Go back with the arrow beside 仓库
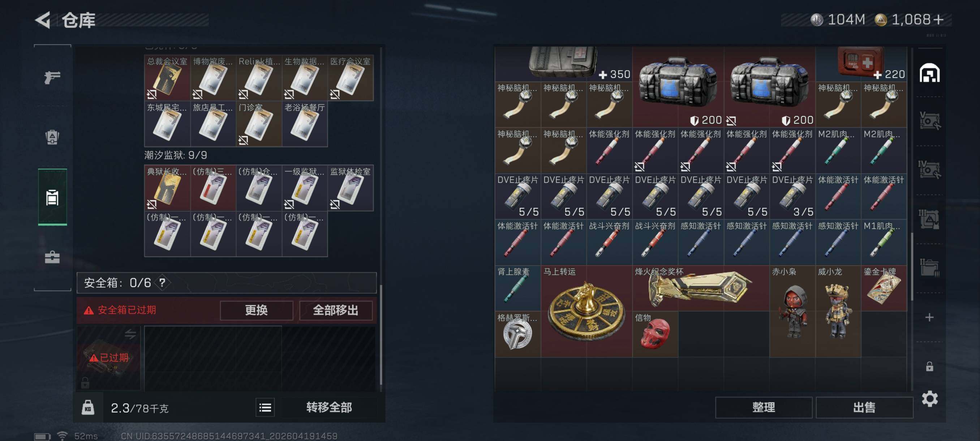980x441 pixels. point(43,20)
